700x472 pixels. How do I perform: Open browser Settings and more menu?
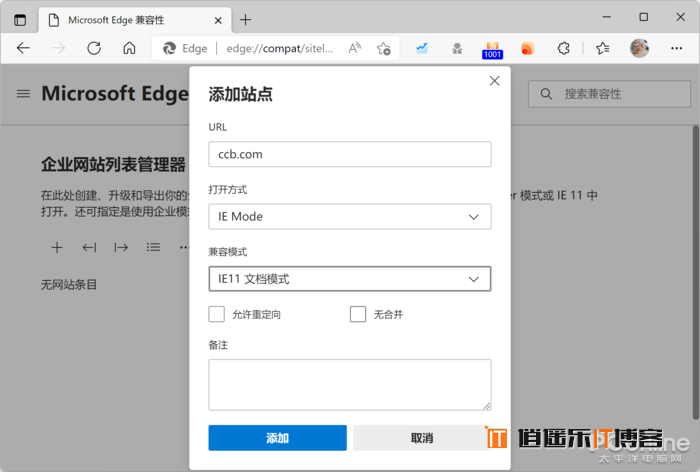676,48
